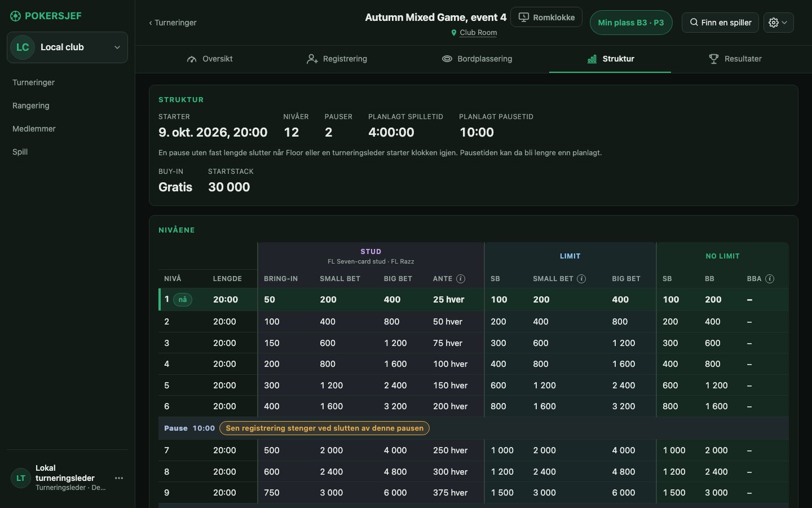Viewport: 812px width, 508px height.
Task: Click the Limit SMALL BET info icon
Action: click(x=581, y=279)
